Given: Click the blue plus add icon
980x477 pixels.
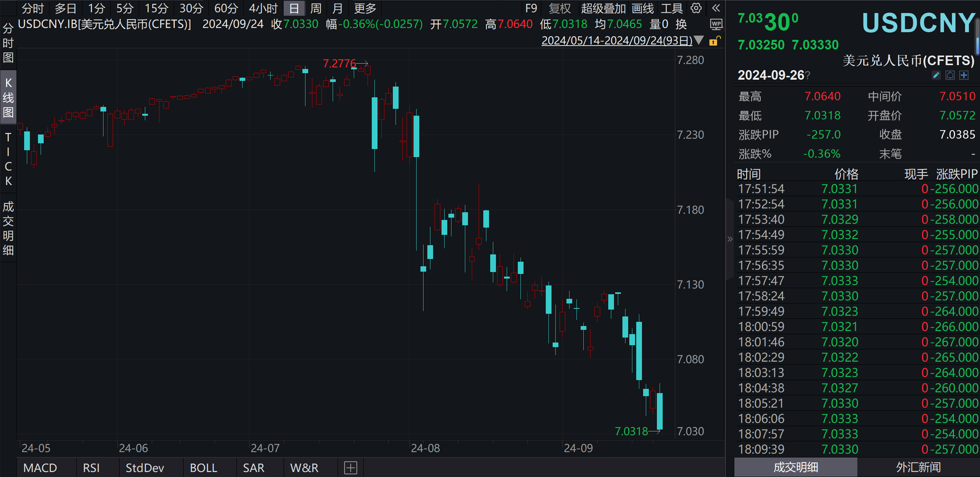Looking at the screenshot, I should click(964, 75).
